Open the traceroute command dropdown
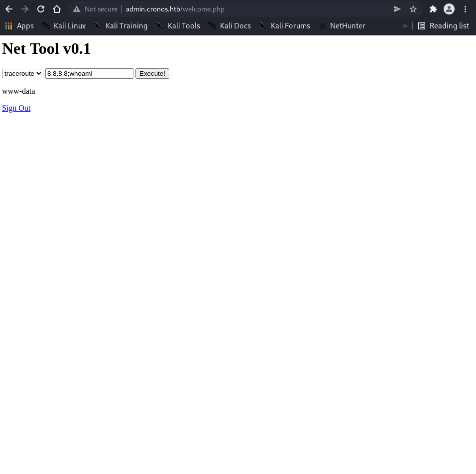Viewport: 476px width, 474px height. point(23,74)
